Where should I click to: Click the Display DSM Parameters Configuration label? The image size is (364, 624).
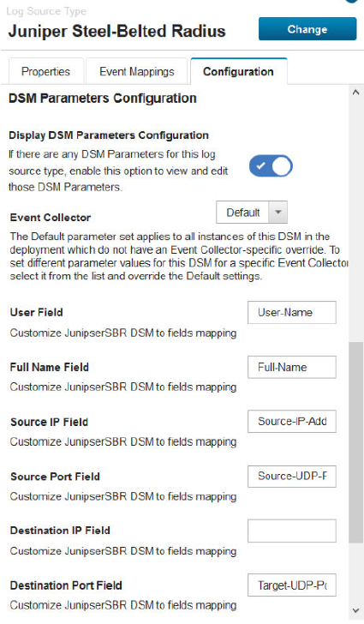(x=109, y=135)
